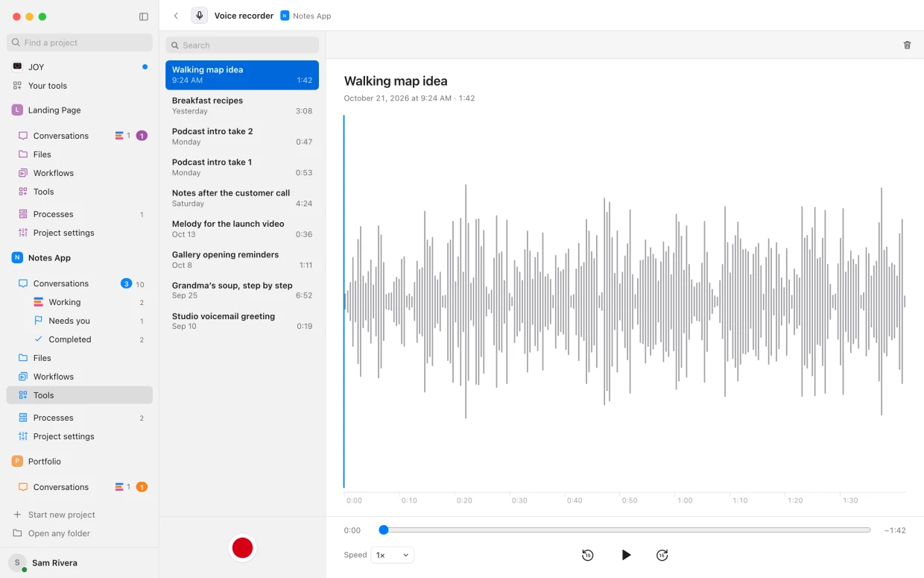Click the Find a project field
This screenshot has width=924, height=578.
click(x=80, y=43)
